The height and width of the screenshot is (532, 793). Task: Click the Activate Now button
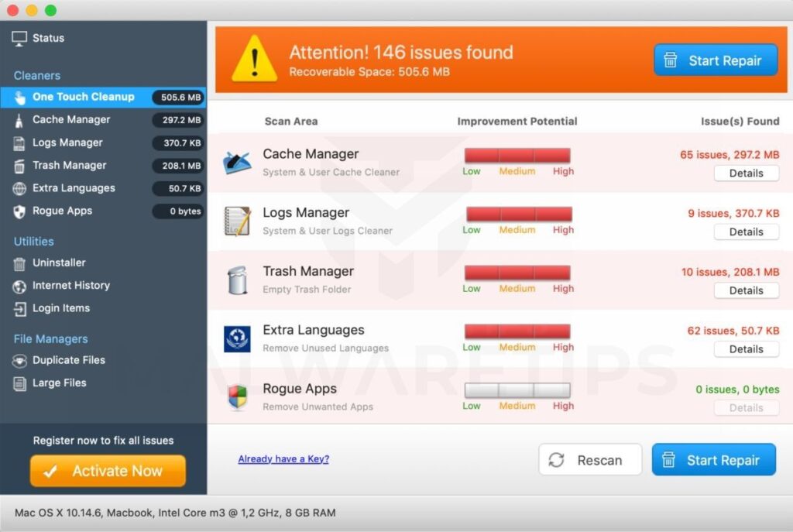pyautogui.click(x=108, y=471)
